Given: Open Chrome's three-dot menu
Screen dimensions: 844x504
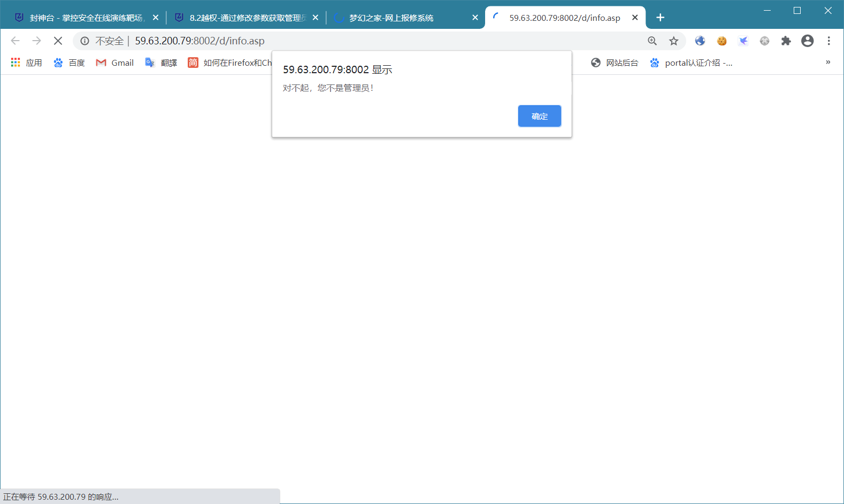Looking at the screenshot, I should click(828, 41).
